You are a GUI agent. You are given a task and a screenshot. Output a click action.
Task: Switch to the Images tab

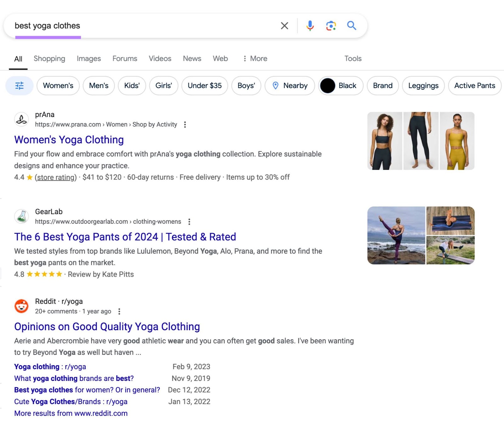click(x=89, y=59)
